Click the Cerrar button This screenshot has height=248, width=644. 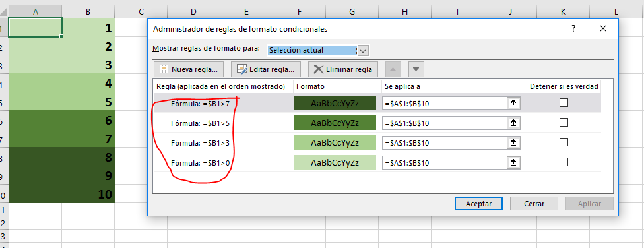(534, 204)
